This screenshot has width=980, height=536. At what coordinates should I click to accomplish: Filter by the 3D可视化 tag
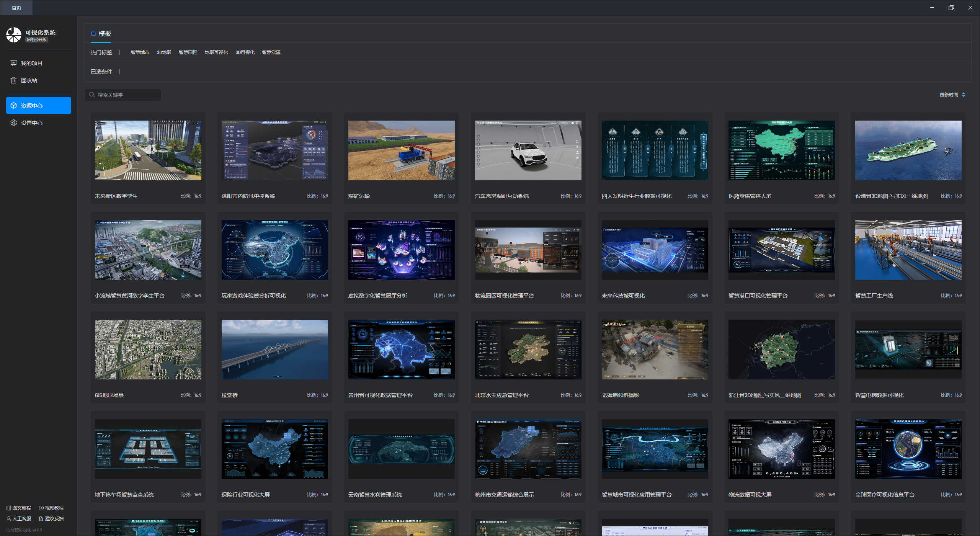pos(245,52)
